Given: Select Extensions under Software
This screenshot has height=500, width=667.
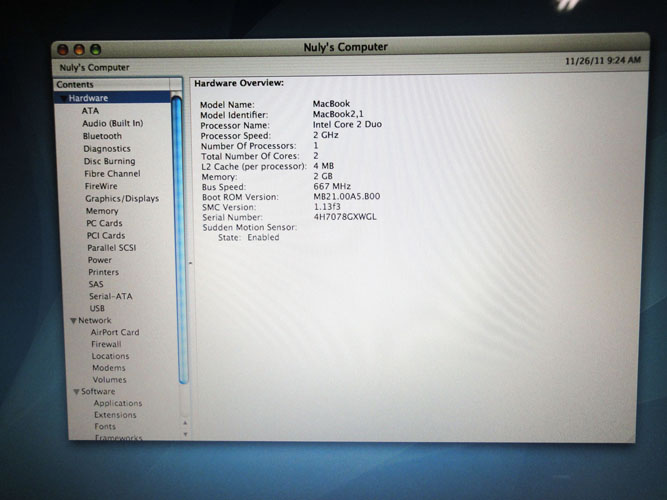Looking at the screenshot, I should tap(115, 415).
